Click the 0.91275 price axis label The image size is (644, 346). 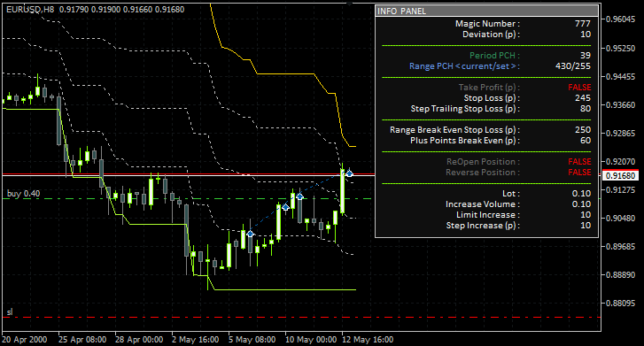621,190
